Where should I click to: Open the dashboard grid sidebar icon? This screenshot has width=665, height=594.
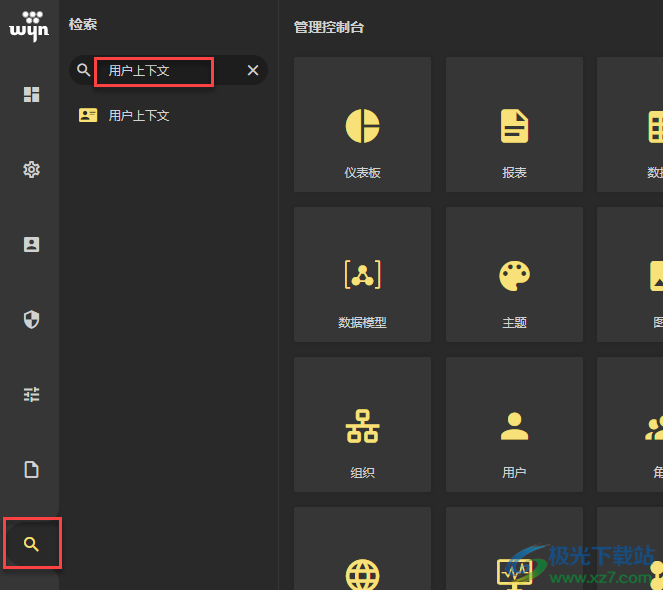31,95
